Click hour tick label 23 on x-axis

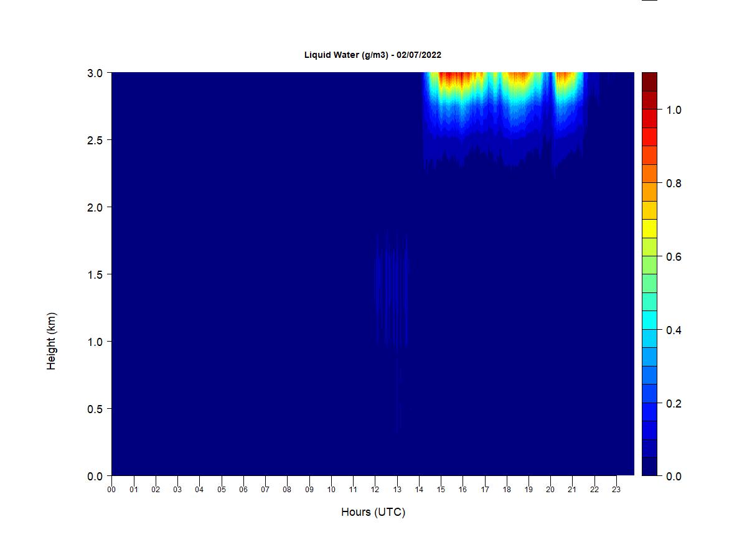(x=616, y=490)
